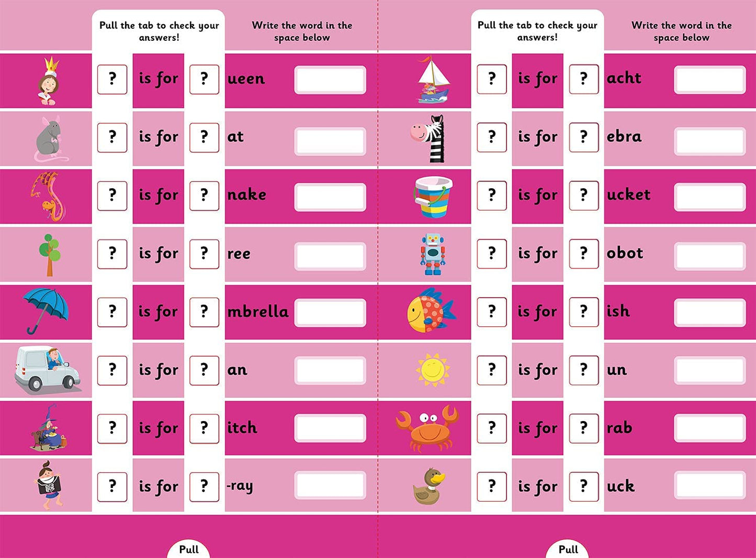
Task: Click the yellow sun picture
Action: [433, 370]
